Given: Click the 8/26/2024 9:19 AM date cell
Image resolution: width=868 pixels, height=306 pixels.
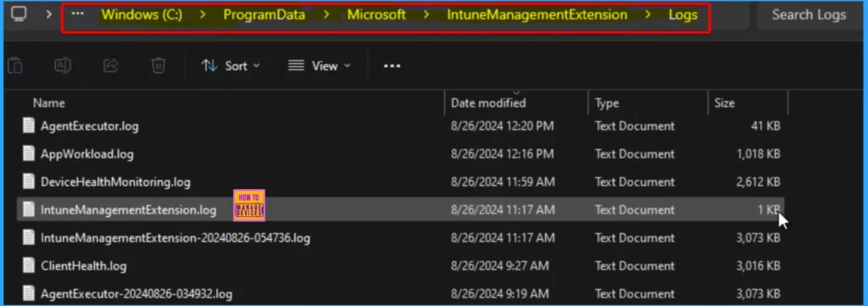Looking at the screenshot, I should (x=500, y=294).
